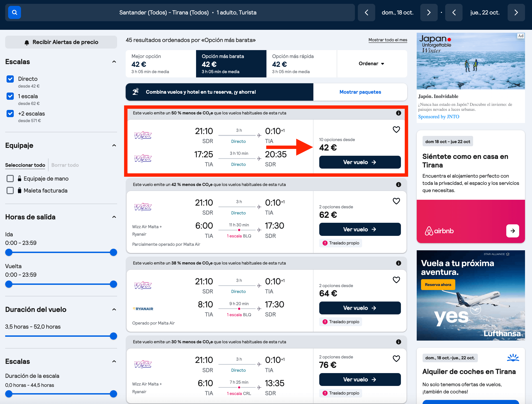Image resolution: width=532 pixels, height=404 pixels.
Task: Click the Combina vuelos y hotel banner
Action: pos(219,92)
